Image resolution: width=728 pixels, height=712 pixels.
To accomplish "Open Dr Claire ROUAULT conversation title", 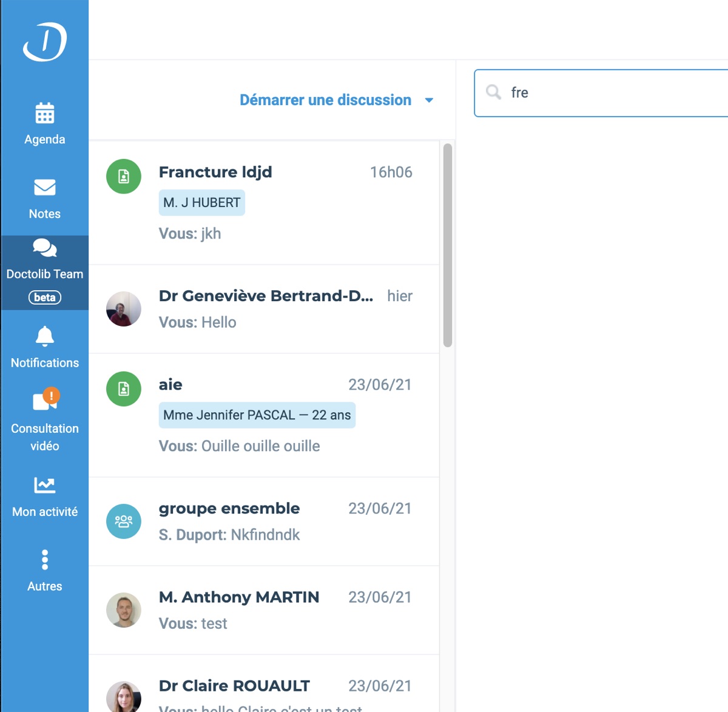I will coord(234,686).
